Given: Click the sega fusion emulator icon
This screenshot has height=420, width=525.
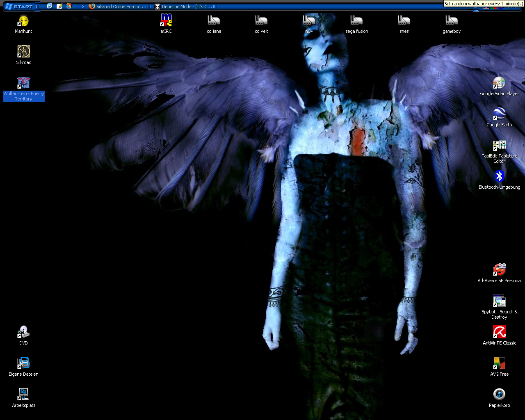Looking at the screenshot, I should (356, 21).
